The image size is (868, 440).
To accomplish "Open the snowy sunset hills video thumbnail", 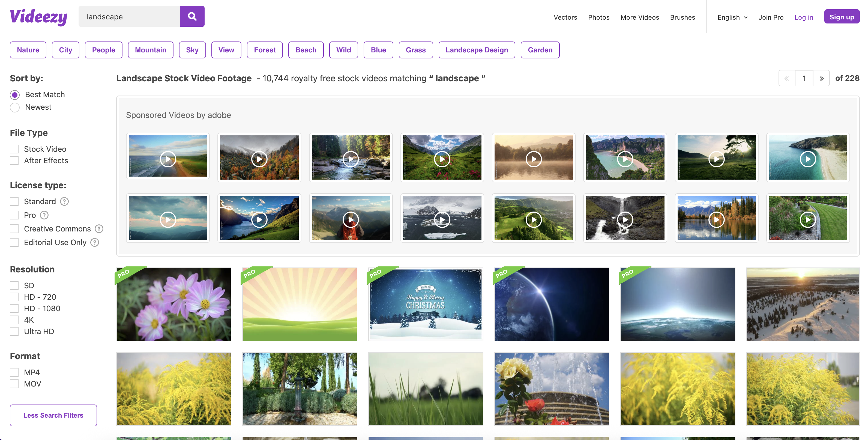I will tap(803, 304).
